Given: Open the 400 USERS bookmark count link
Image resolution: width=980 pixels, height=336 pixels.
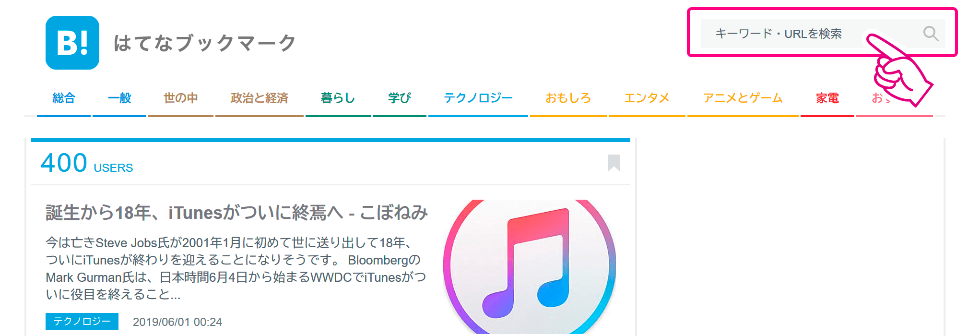Looking at the screenshot, I should point(87,163).
